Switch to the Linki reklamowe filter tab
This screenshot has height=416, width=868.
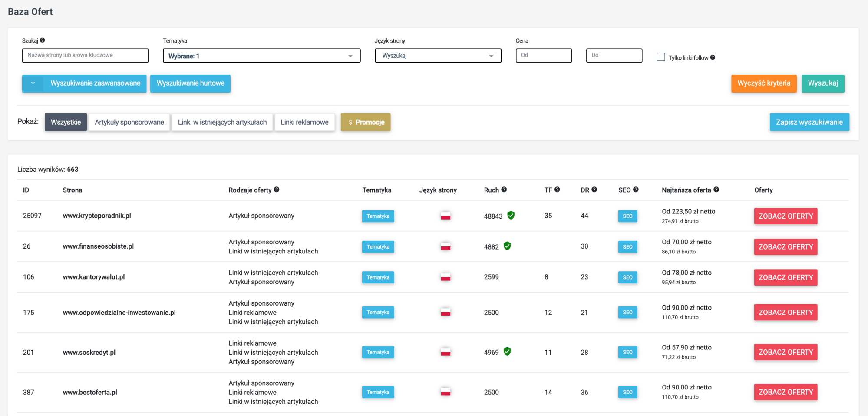[304, 122]
